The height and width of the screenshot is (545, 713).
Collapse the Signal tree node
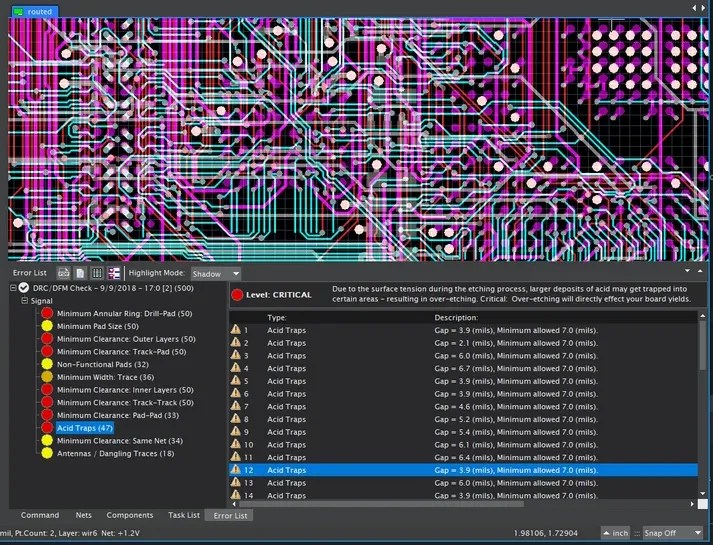tap(25, 300)
